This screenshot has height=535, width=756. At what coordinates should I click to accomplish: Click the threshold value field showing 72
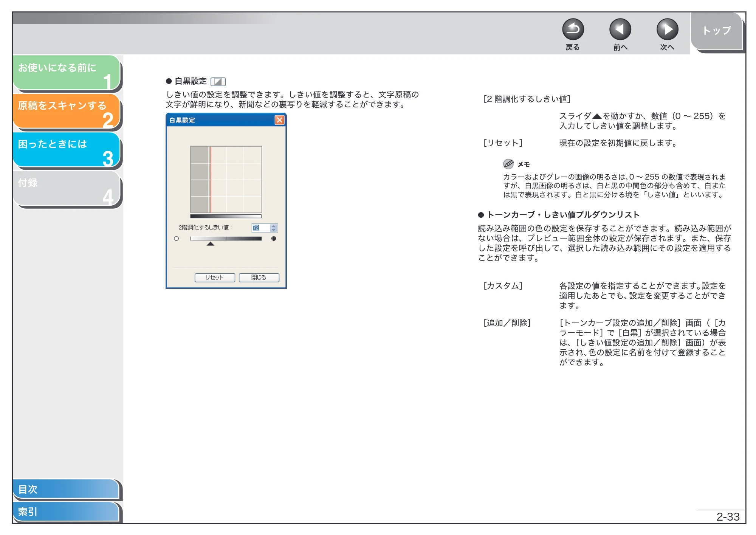click(261, 228)
